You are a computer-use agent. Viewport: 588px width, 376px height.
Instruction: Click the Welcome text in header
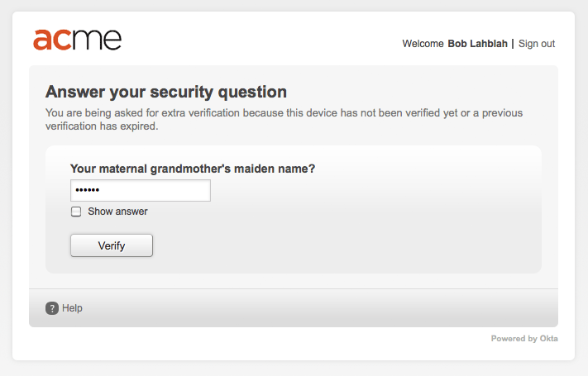pyautogui.click(x=423, y=44)
